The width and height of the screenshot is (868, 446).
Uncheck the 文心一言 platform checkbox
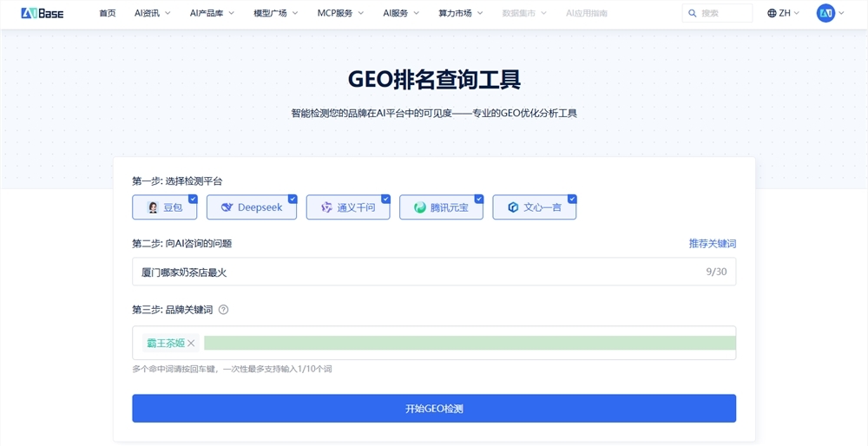pos(572,199)
